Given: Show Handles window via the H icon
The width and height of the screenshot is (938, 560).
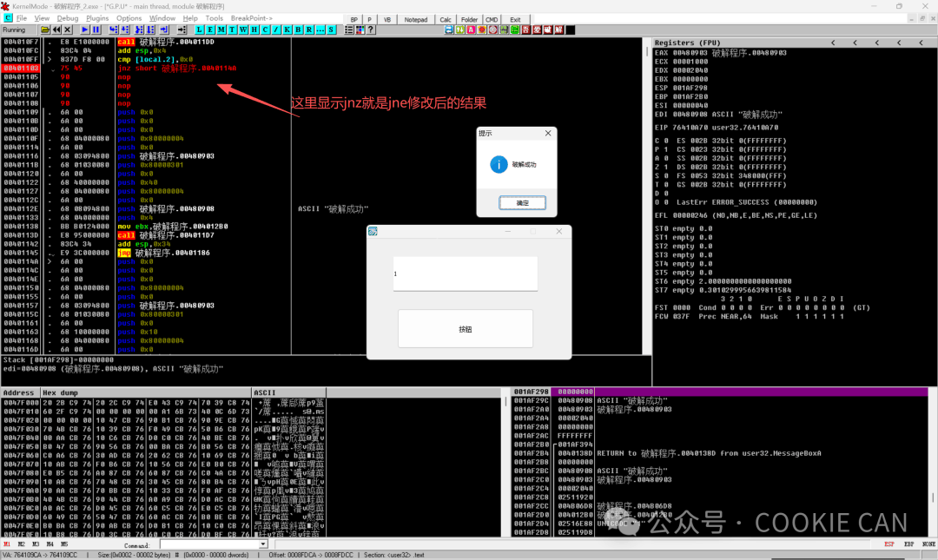Looking at the screenshot, I should 254,30.
